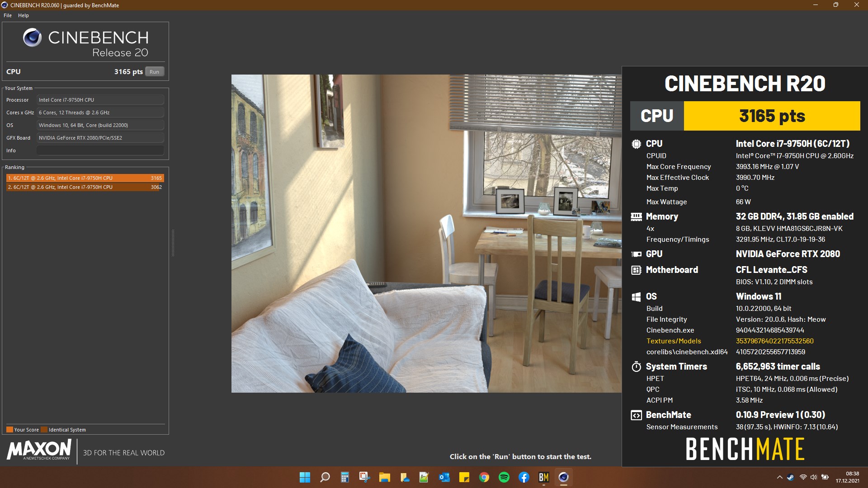Click the Windows OS icon in BenchMate panel
Screen dimensions: 868x488
636,297
